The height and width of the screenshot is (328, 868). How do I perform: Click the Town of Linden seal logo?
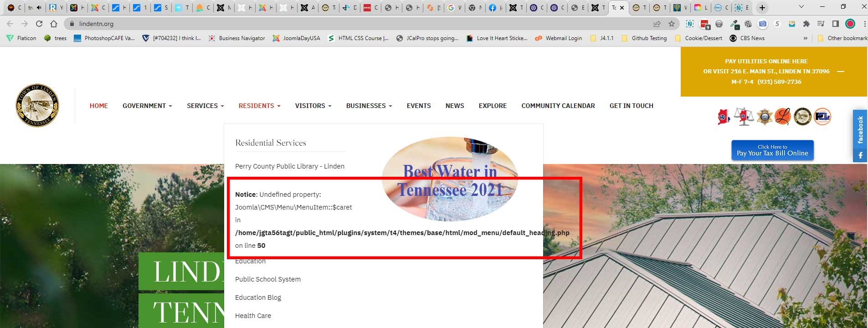(37, 105)
